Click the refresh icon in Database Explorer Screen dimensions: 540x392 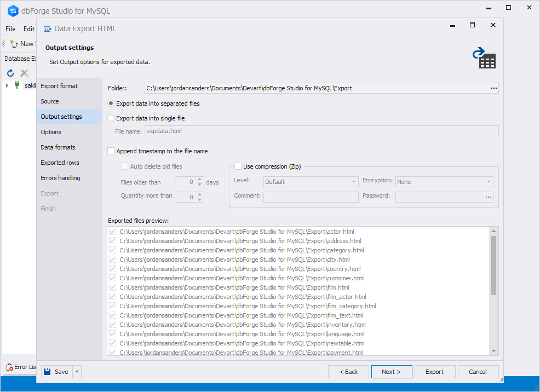pos(10,73)
